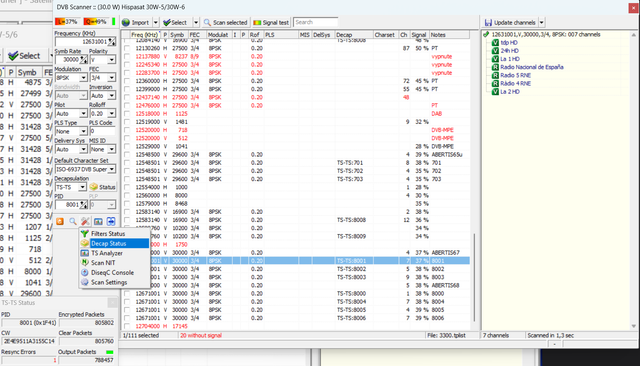The height and width of the screenshot is (366, 640).
Task: Open Update channels dropdown arrow
Action: [542, 22]
